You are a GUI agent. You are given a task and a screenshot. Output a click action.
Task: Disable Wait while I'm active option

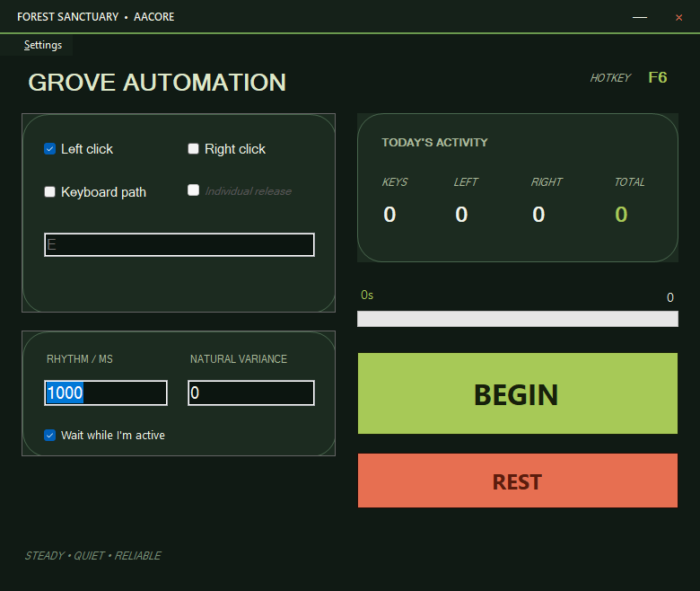49,435
